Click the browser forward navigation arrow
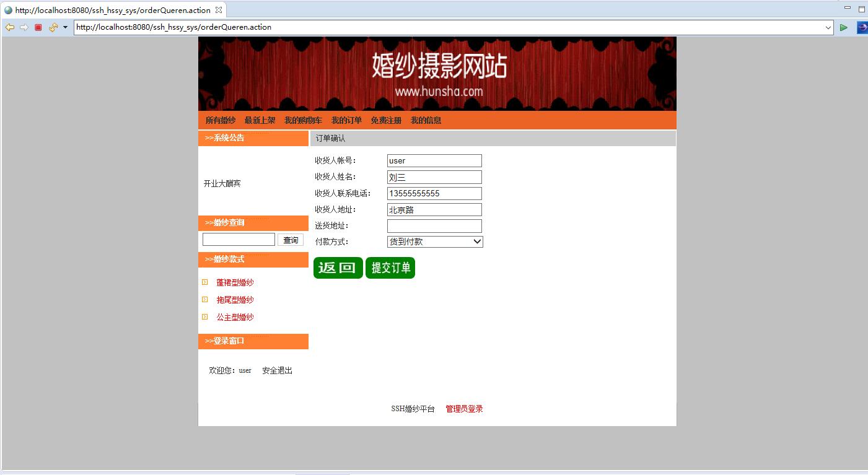 point(23,27)
